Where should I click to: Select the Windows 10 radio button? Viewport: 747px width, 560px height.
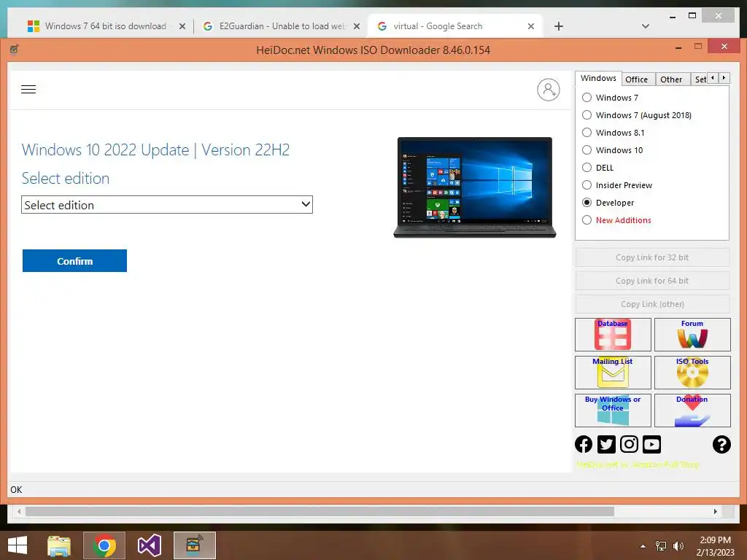(587, 150)
